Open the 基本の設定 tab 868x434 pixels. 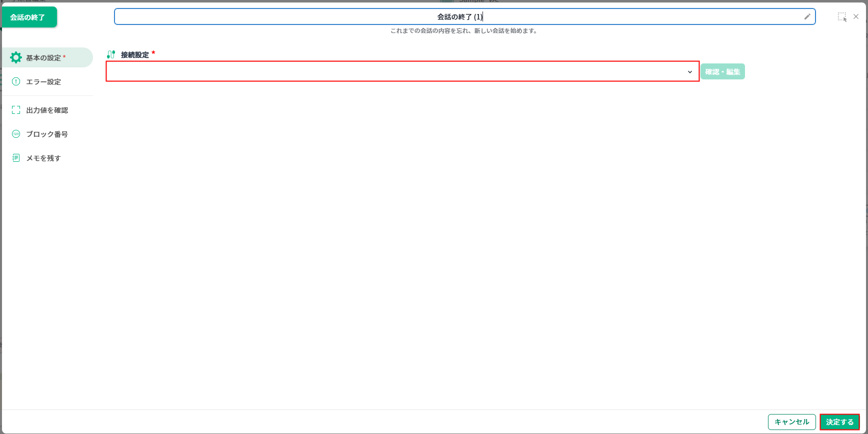pos(48,57)
